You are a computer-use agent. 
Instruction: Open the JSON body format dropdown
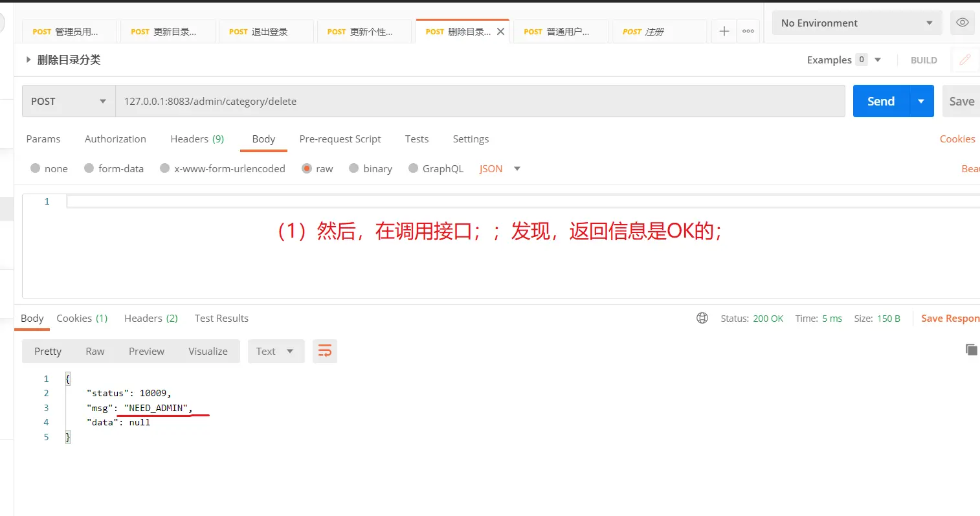click(499, 168)
